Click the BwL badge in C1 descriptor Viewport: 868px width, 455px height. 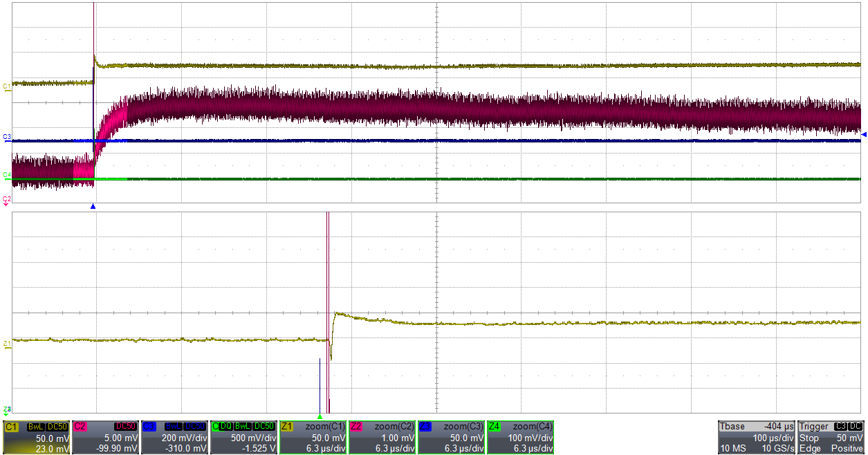tap(35, 427)
